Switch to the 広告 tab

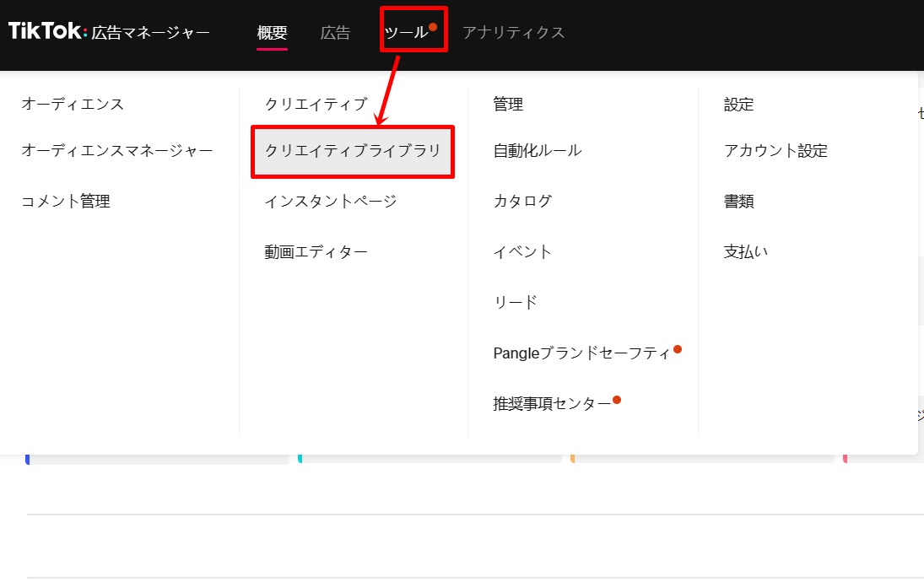pos(335,33)
